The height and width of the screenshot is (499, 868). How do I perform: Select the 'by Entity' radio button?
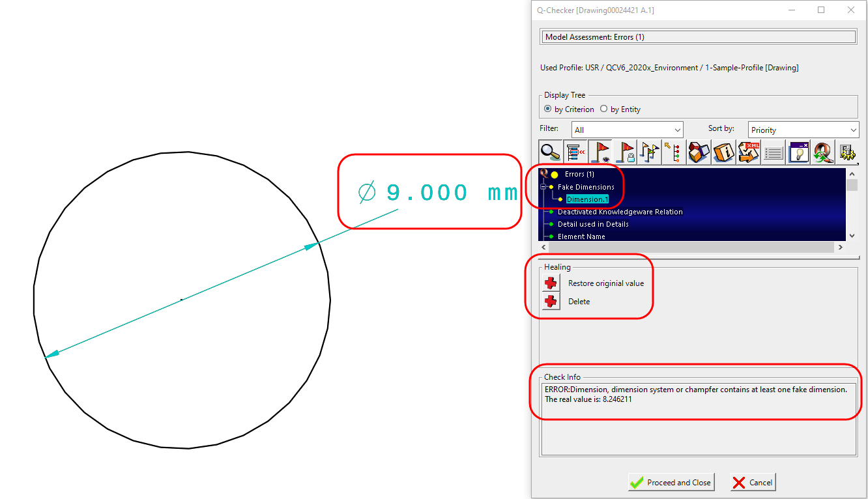pyautogui.click(x=604, y=109)
